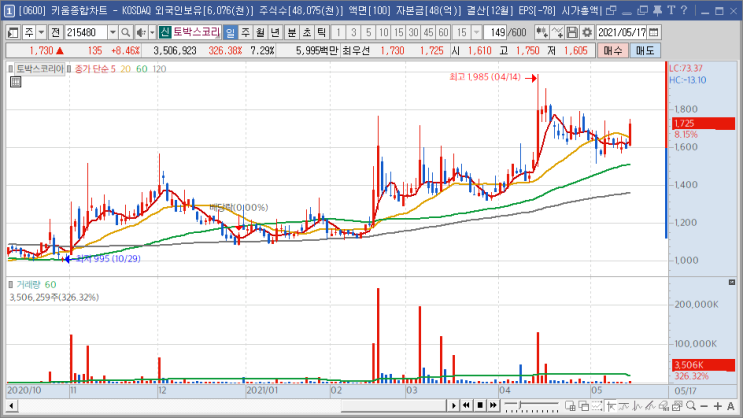
Task: Click the speaker sound alert icon
Action: (x=141, y=32)
